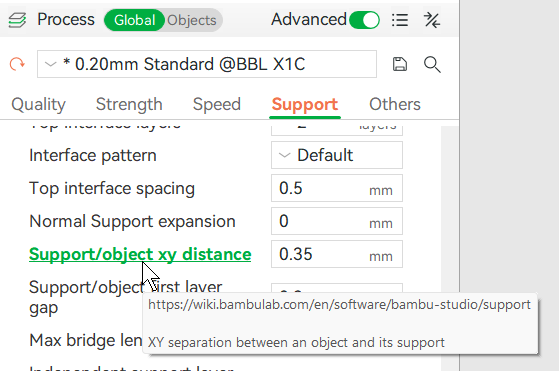Viewport: 559px width, 371px height.
Task: Click the compare presets icon
Action: [432, 20]
